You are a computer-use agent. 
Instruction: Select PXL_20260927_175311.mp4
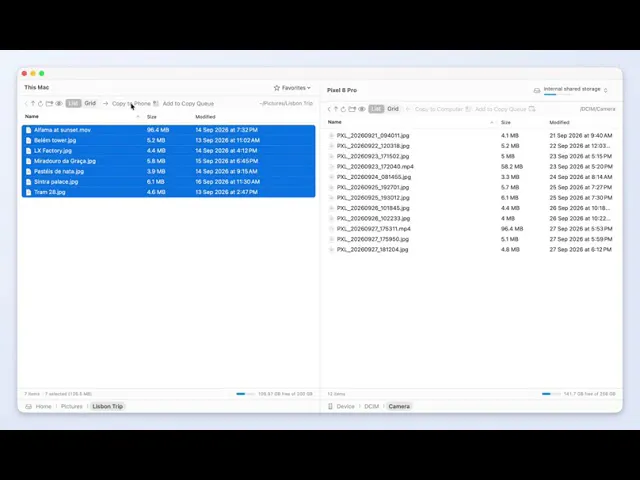[471, 229]
